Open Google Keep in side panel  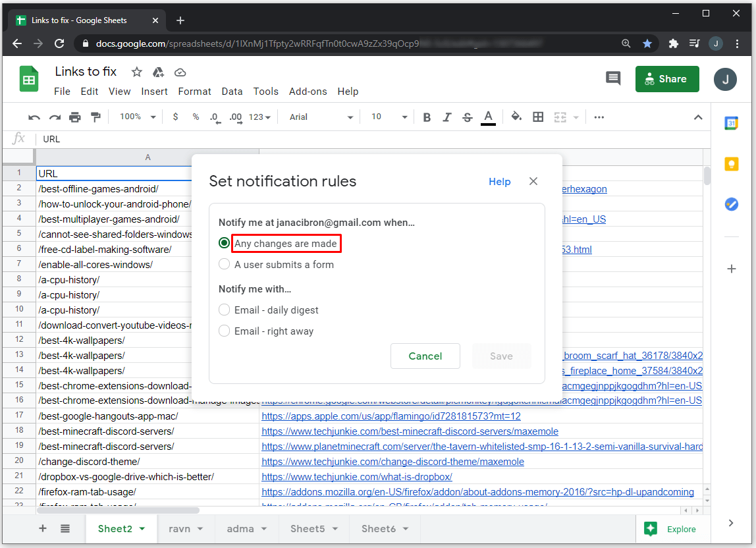click(x=731, y=164)
